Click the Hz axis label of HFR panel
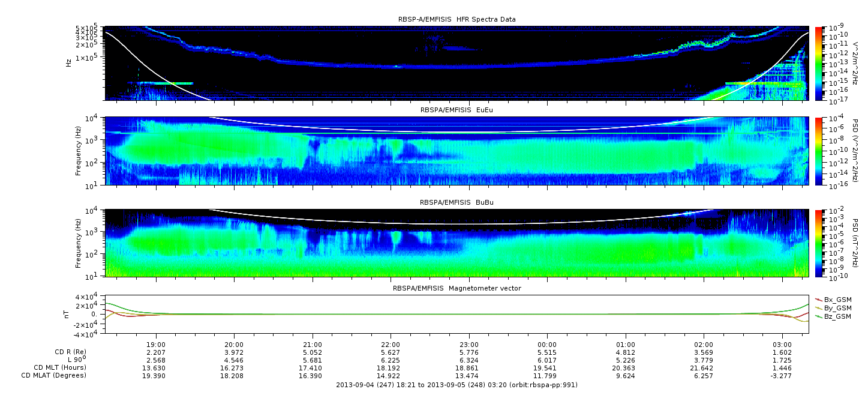The height and width of the screenshot is (395, 868). coord(69,62)
